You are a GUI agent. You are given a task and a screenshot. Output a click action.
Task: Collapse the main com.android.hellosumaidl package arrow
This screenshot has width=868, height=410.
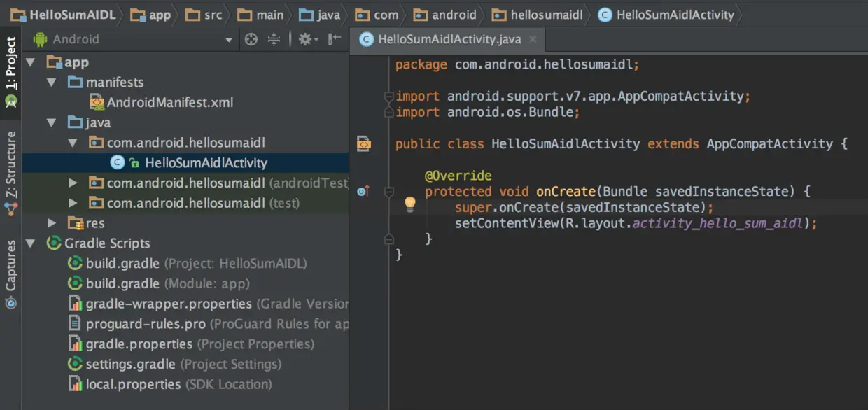[73, 143]
